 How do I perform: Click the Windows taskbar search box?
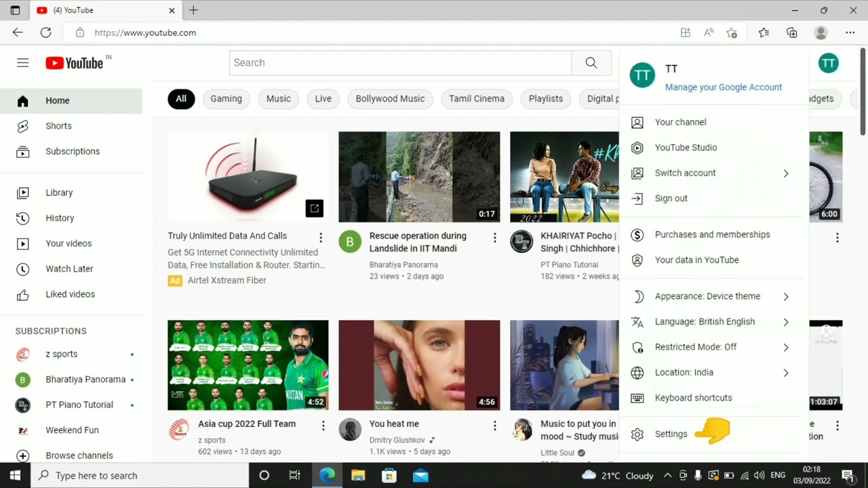click(140, 476)
